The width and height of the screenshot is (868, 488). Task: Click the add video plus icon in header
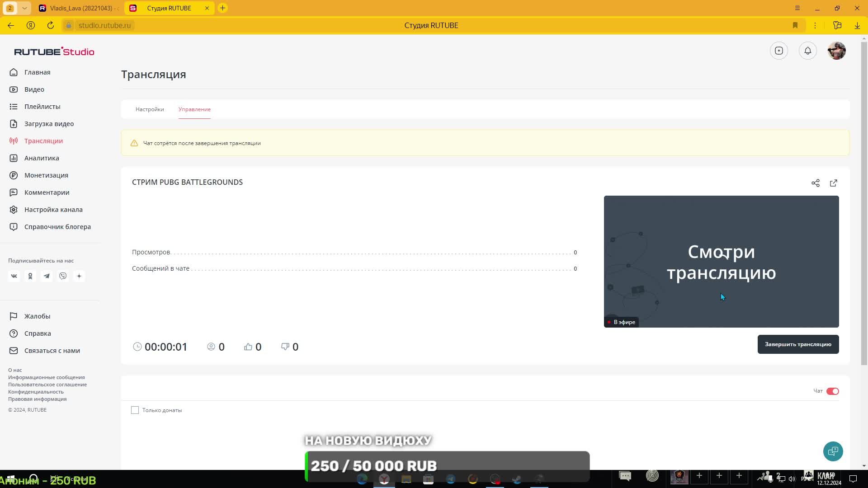[x=779, y=51]
